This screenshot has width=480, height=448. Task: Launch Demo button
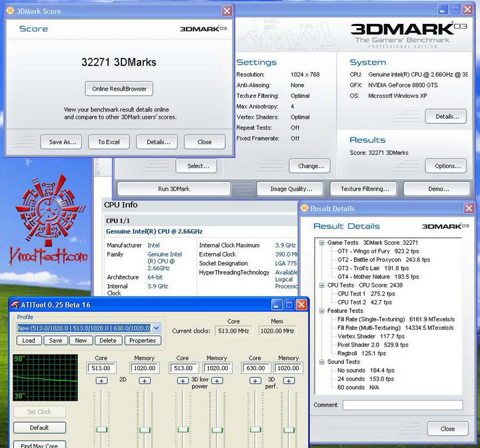437,189
